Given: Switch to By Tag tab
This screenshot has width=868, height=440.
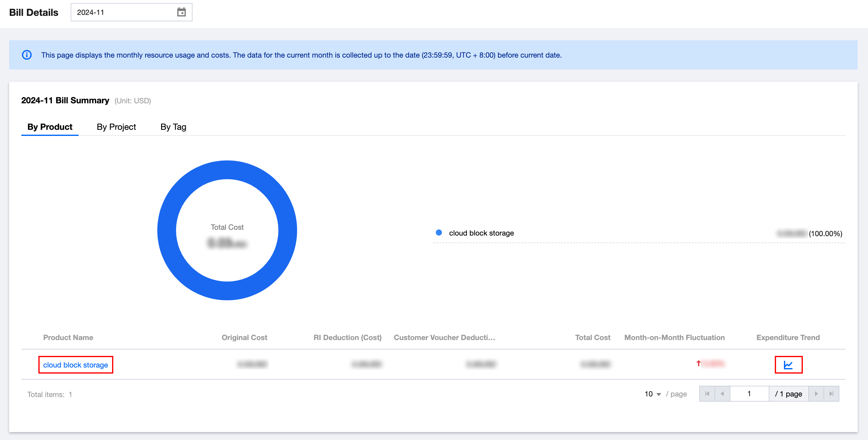Looking at the screenshot, I should [173, 127].
